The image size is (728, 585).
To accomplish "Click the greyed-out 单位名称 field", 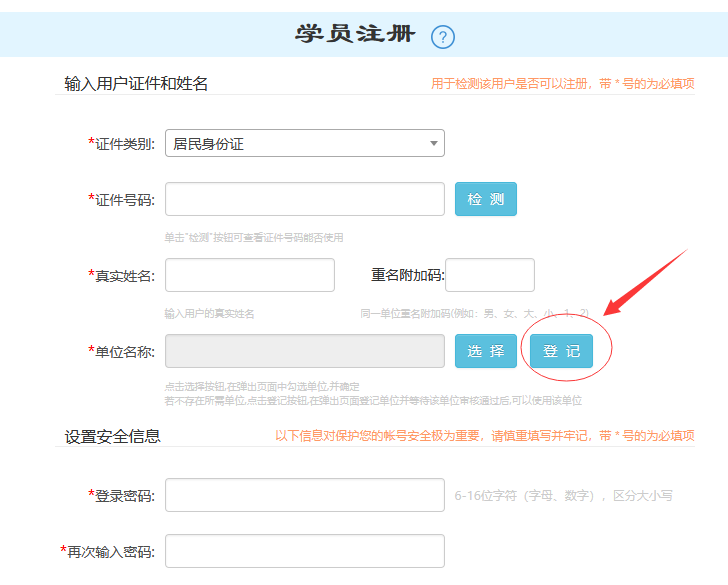I will (x=304, y=351).
